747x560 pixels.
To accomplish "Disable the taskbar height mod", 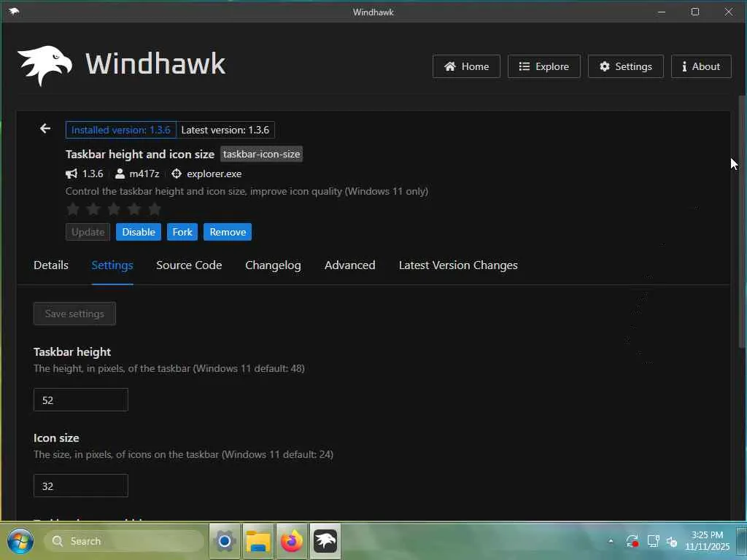I will [x=139, y=232].
